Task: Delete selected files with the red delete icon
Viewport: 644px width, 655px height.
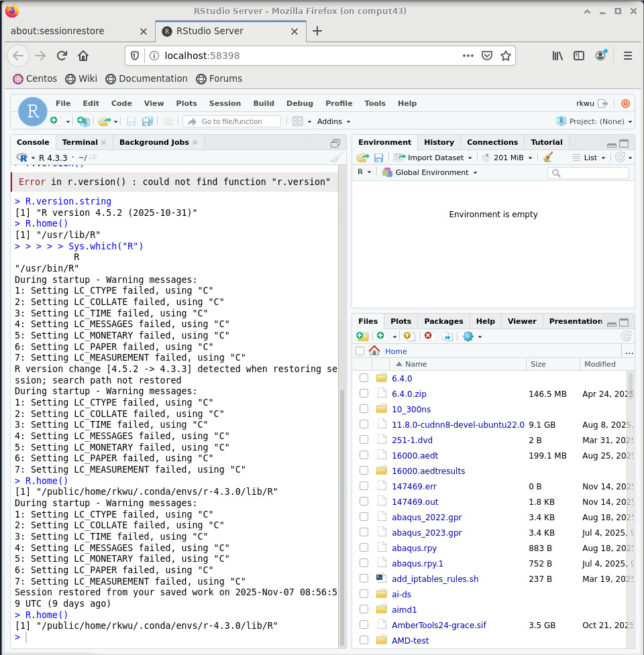Action: (428, 336)
